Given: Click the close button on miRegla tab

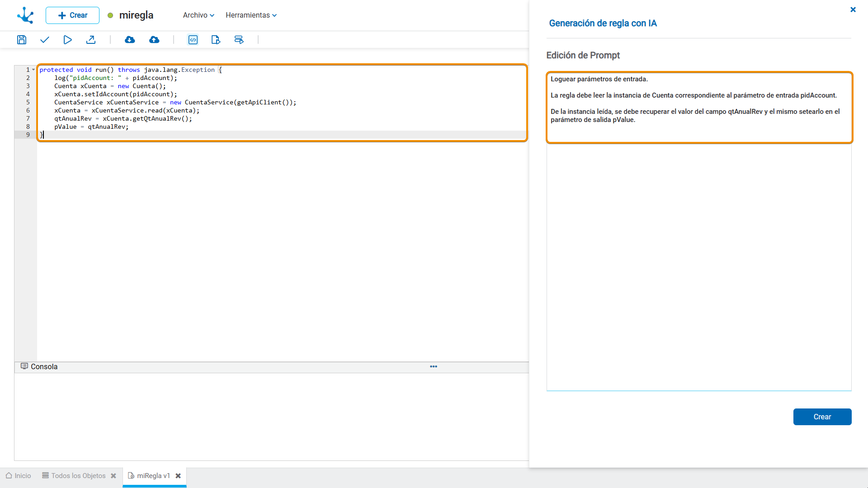Looking at the screenshot, I should pos(177,475).
